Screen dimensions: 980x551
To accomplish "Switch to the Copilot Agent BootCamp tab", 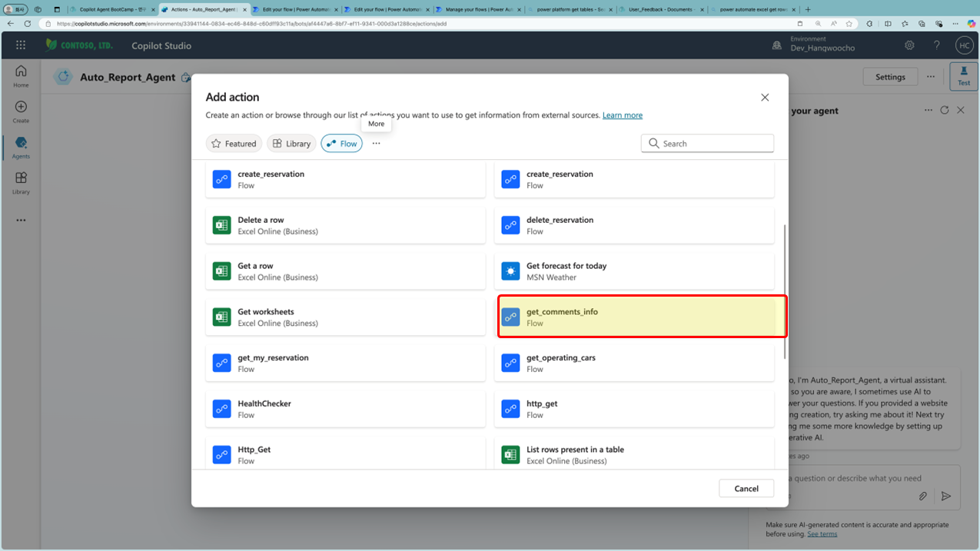I will coord(112,9).
